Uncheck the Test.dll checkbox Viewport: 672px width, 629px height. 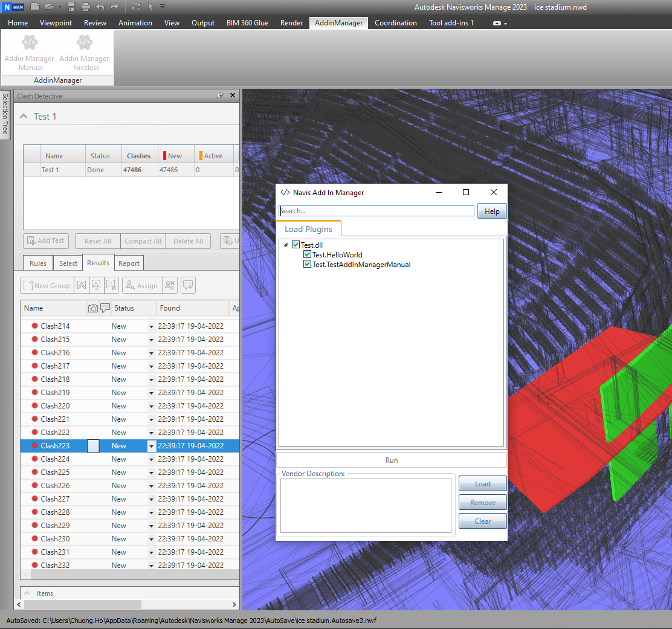click(x=296, y=245)
